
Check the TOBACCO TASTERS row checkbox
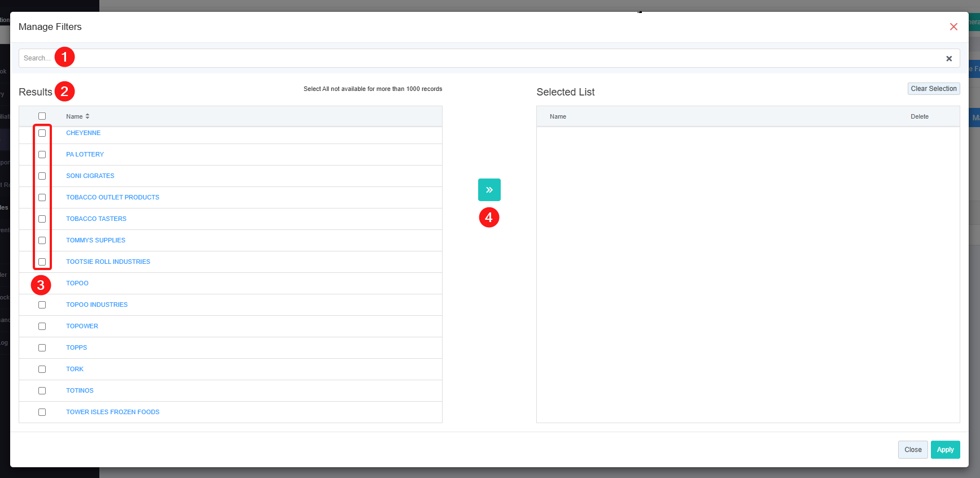click(42, 219)
